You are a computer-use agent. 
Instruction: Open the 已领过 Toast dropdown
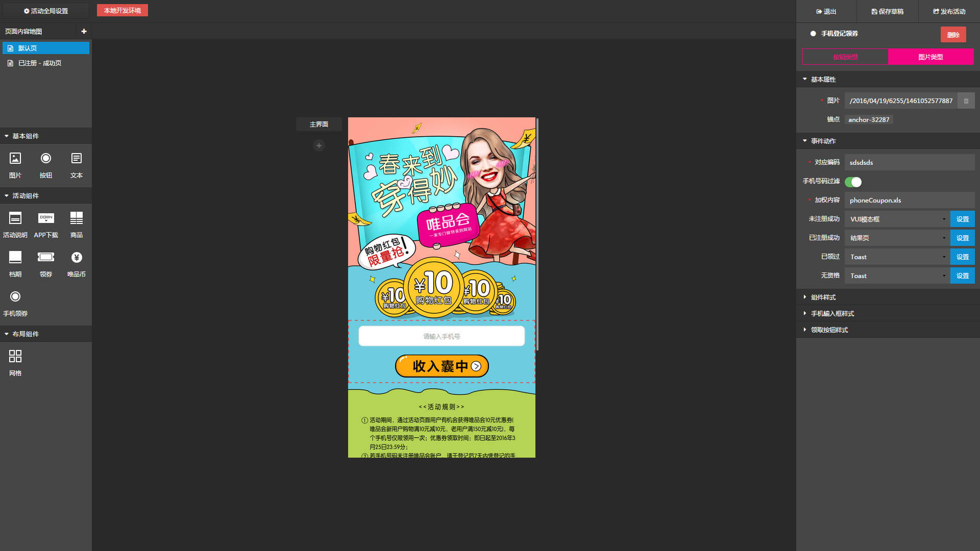coord(897,257)
